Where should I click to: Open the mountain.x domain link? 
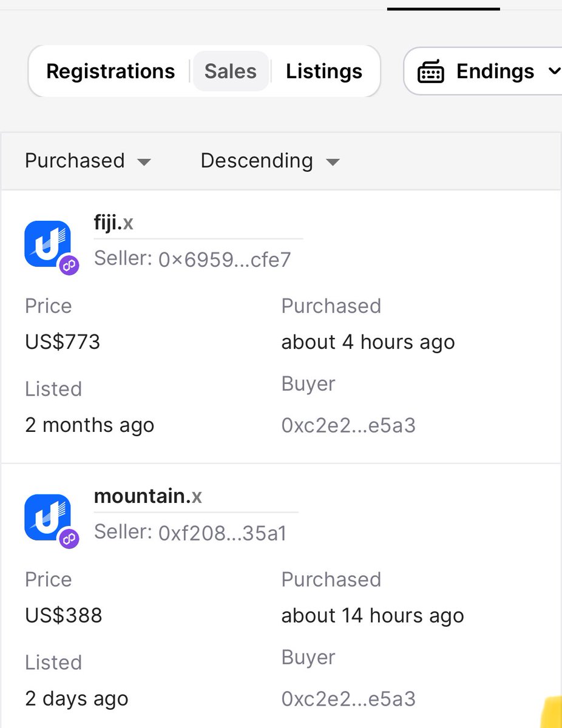point(148,496)
